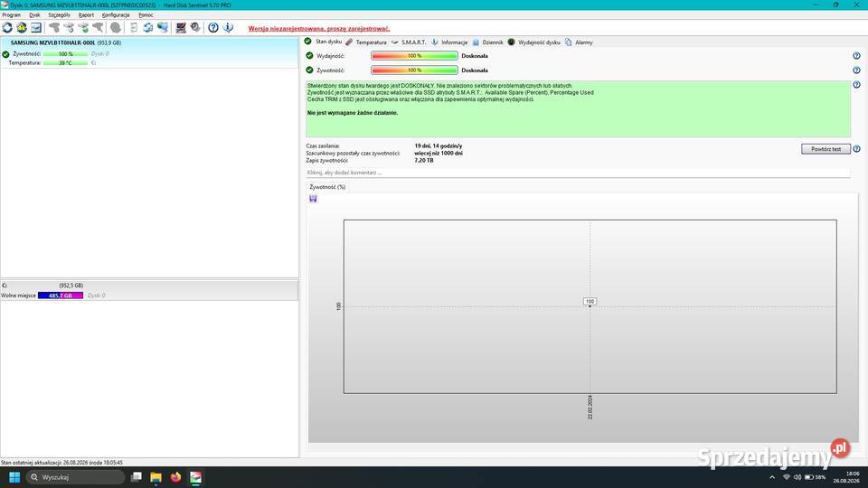Open the Konfiguracja menu
868x488 pixels.
116,15
